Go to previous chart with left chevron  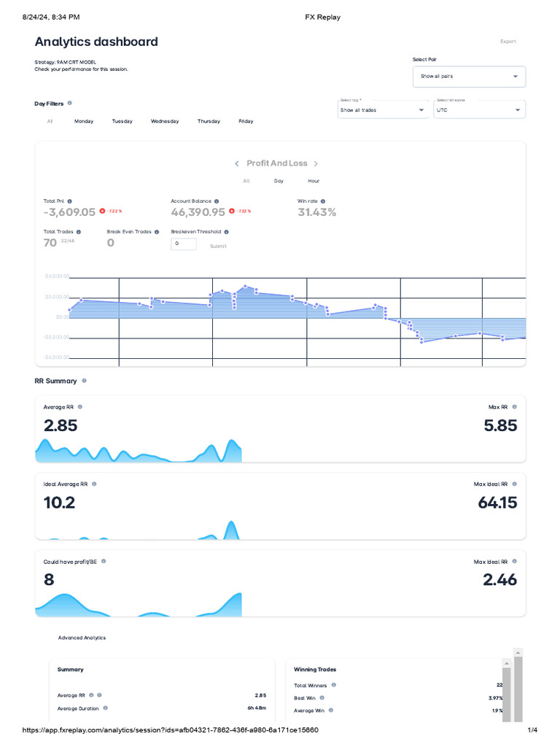tap(237, 163)
